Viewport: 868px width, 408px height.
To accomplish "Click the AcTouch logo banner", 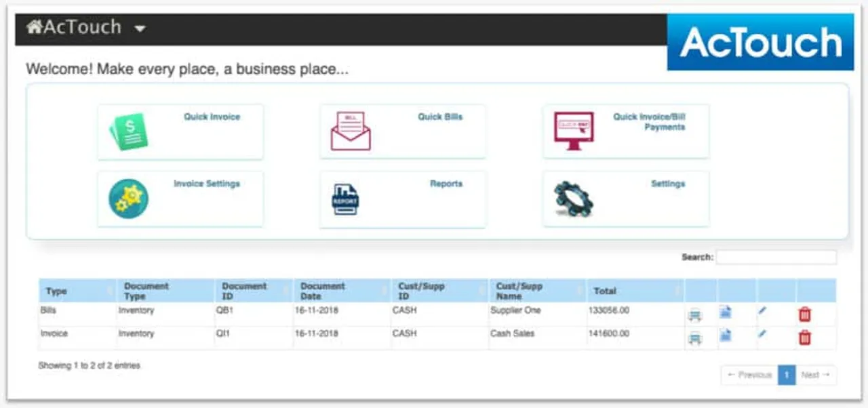I will click(x=760, y=42).
